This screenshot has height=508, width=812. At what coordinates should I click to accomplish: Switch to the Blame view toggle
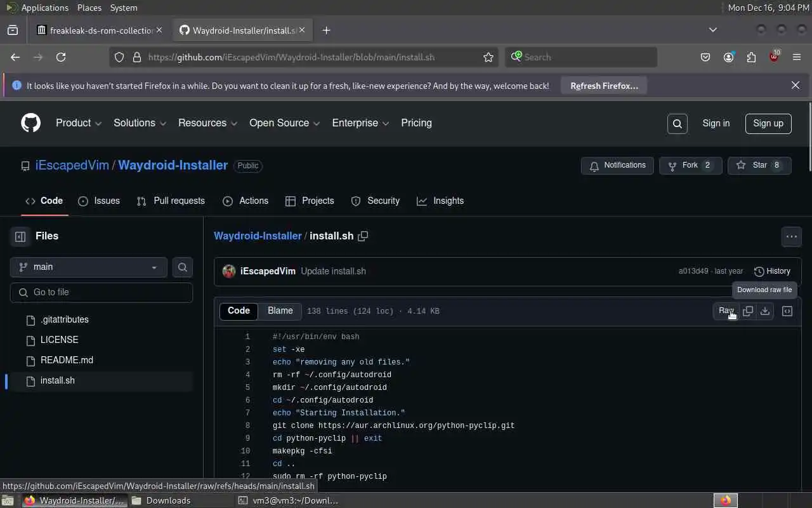[280, 311]
